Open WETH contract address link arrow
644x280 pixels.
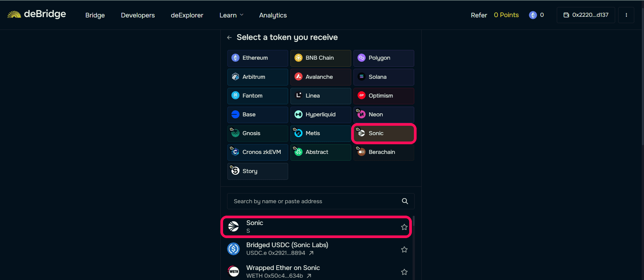[x=309, y=276]
